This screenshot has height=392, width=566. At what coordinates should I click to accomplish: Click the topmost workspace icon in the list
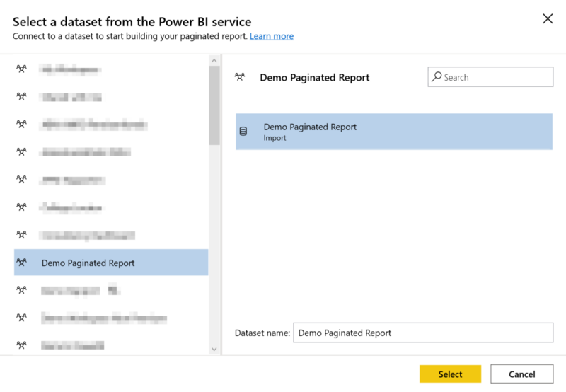coord(21,69)
